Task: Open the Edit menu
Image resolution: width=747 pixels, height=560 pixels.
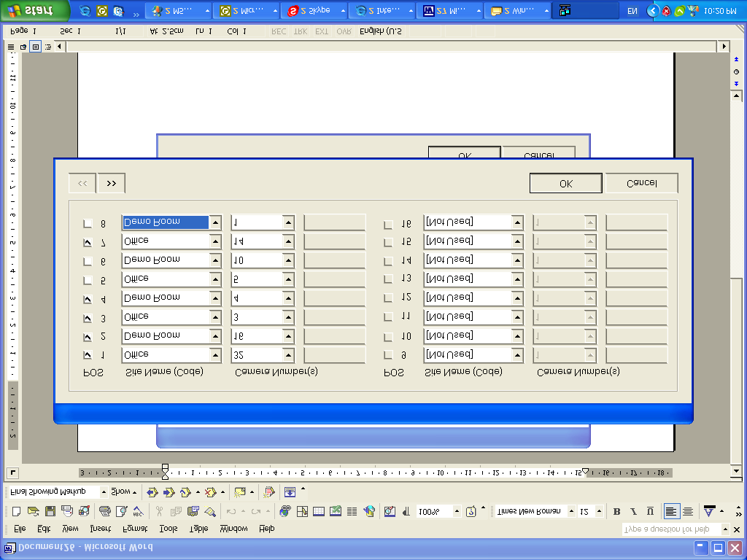Action: pos(44,529)
